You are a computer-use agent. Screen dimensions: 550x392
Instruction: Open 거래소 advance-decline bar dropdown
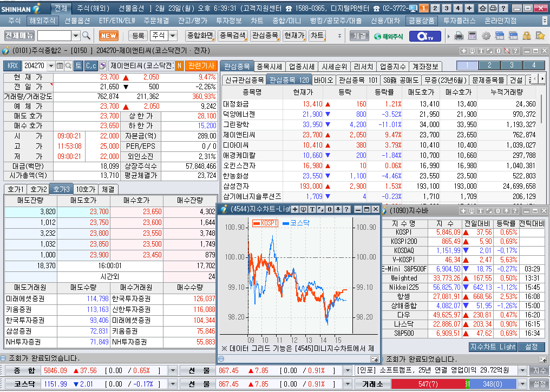522,384
